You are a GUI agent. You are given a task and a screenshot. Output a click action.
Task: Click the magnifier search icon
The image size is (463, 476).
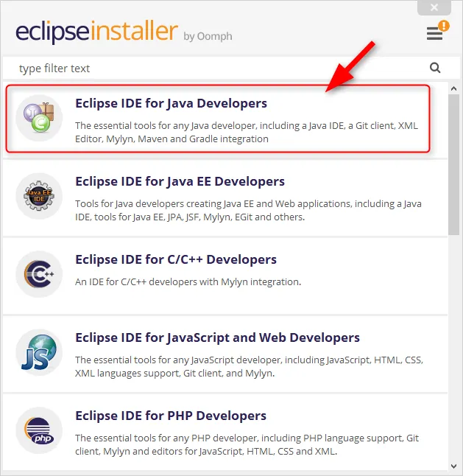435,68
